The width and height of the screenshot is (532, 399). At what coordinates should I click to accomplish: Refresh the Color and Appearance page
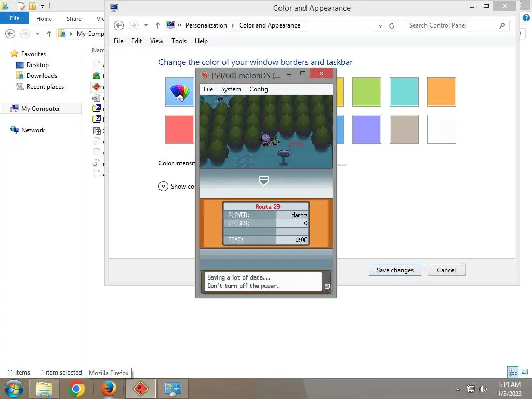pos(392,25)
